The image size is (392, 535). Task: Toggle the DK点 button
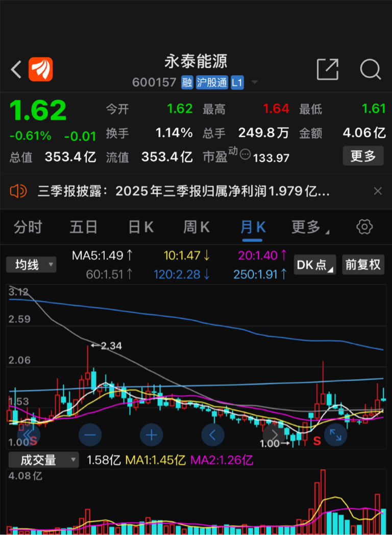pos(315,264)
